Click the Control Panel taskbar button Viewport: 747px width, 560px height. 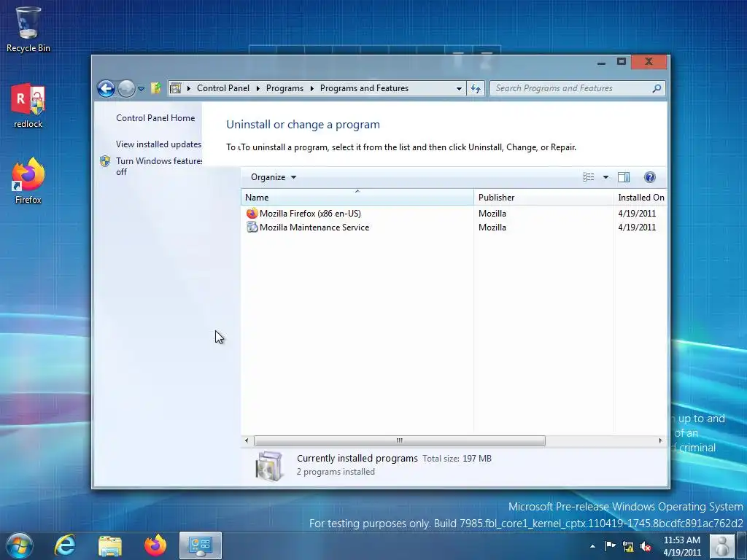(201, 545)
